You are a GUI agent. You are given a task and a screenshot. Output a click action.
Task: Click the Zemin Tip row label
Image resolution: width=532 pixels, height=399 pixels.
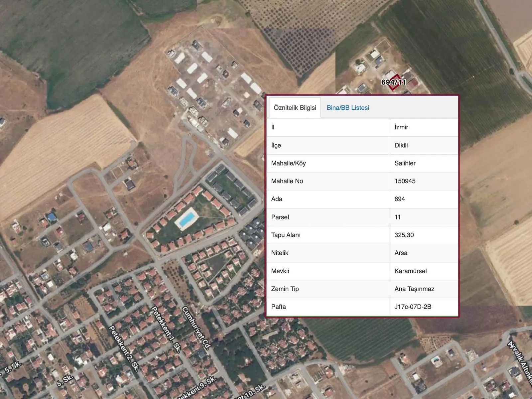coord(285,289)
